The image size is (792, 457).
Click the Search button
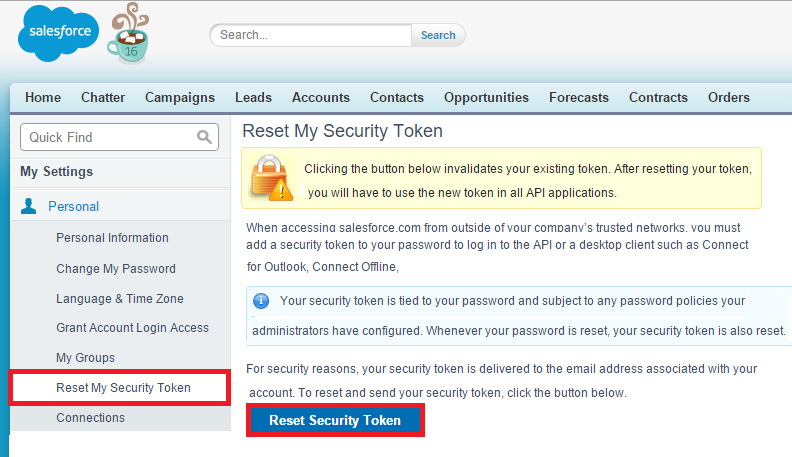[x=438, y=35]
